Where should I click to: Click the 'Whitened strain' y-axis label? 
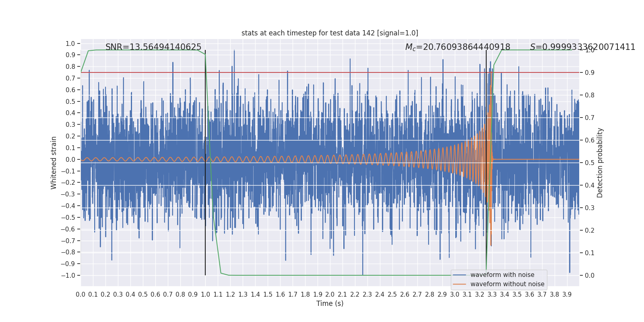pos(54,163)
